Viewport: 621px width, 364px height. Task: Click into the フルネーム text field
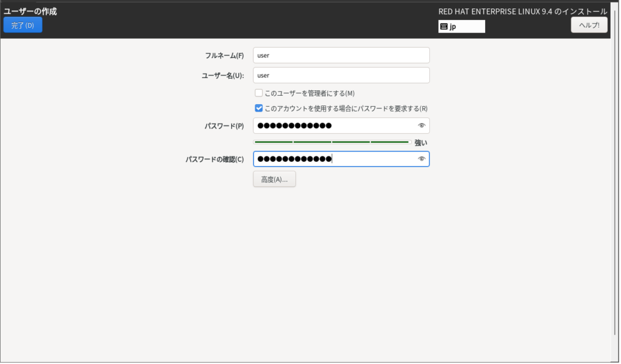tap(341, 55)
